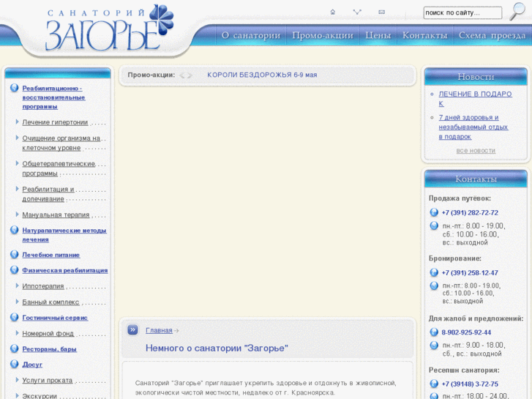Click phone number +7 (391) 258-12-47
Screen dimensions: 532x399
tap(470, 273)
